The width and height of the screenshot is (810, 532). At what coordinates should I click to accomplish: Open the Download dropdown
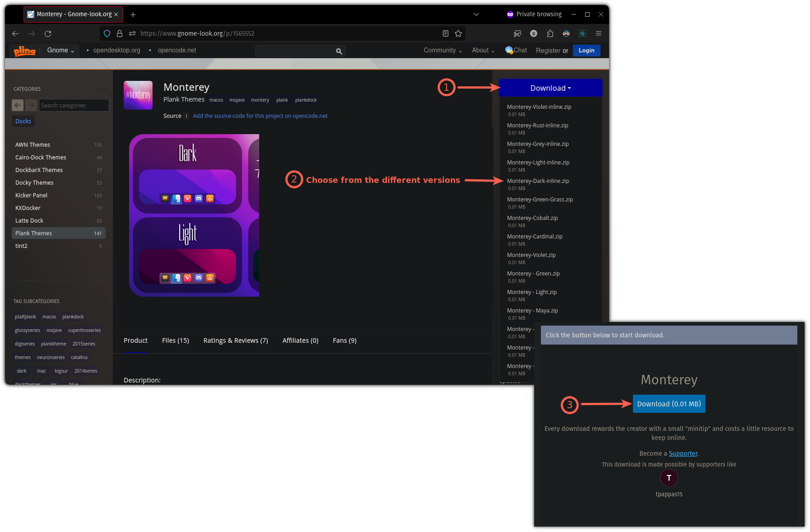coord(550,88)
